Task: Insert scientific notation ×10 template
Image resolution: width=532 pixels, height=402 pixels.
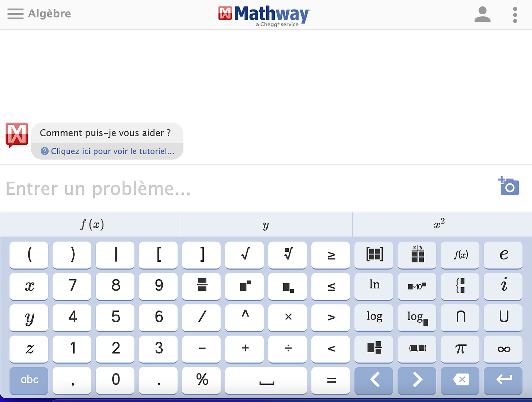Action: (417, 287)
